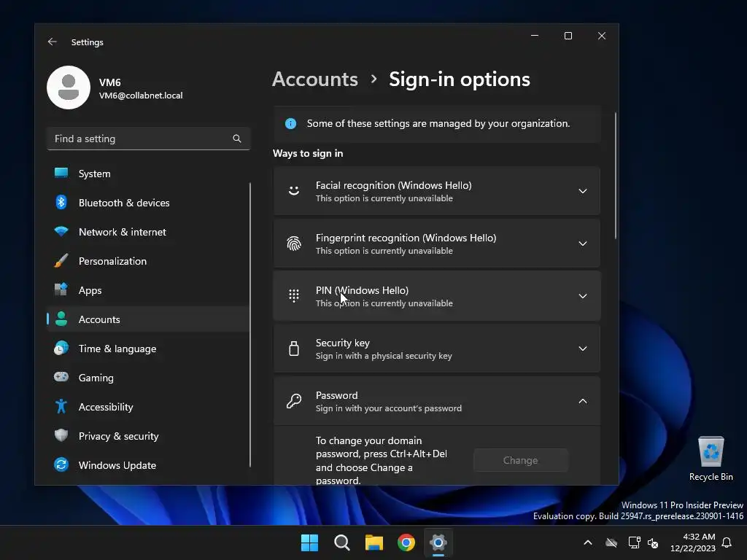Image resolution: width=747 pixels, height=560 pixels.
Task: Expand PIN (Windows Hello) chevron
Action: pos(583,296)
